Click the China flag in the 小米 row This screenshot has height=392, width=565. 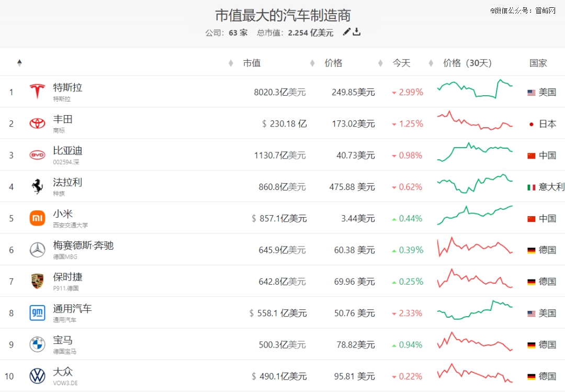tap(531, 219)
